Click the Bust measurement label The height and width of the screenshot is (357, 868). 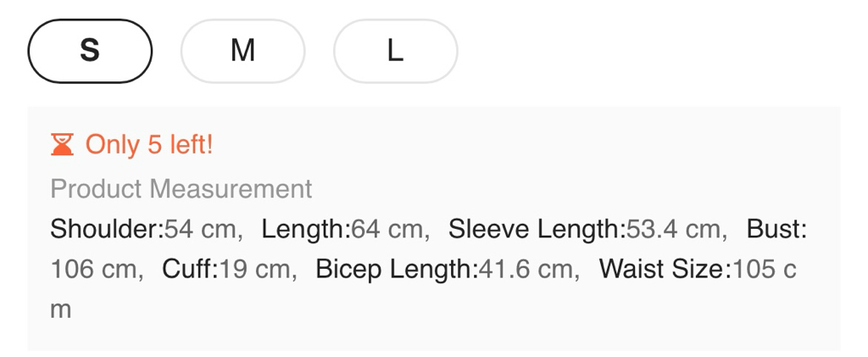[x=776, y=229]
